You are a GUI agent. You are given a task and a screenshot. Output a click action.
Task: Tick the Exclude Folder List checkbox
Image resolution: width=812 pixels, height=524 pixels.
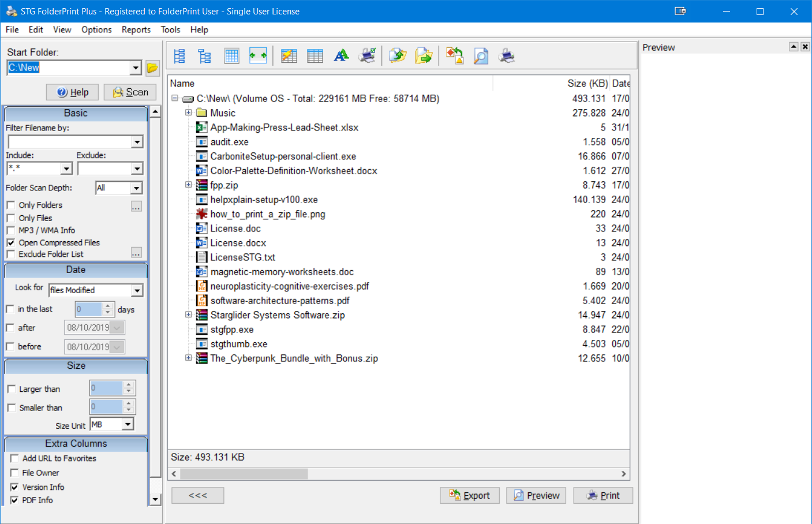pyautogui.click(x=11, y=254)
